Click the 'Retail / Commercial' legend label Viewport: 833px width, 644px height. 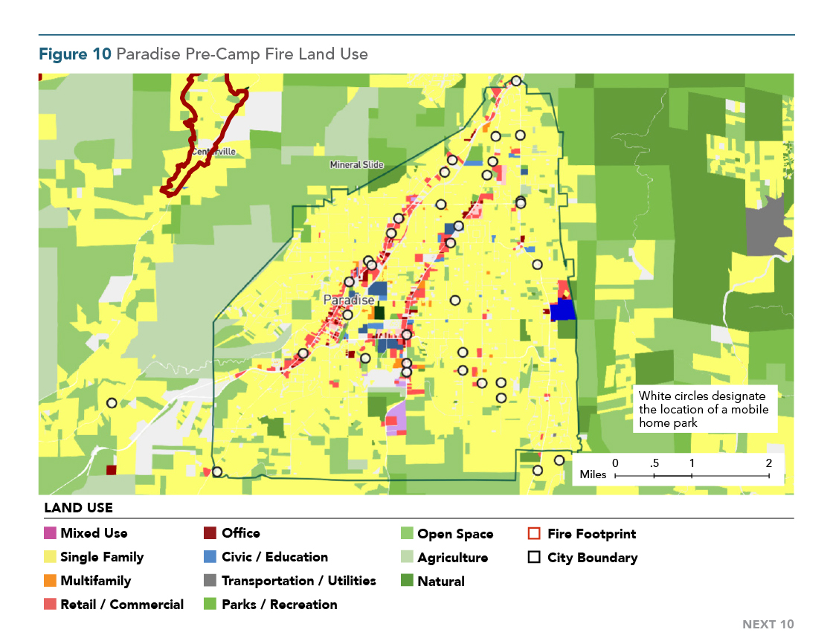[x=122, y=604]
